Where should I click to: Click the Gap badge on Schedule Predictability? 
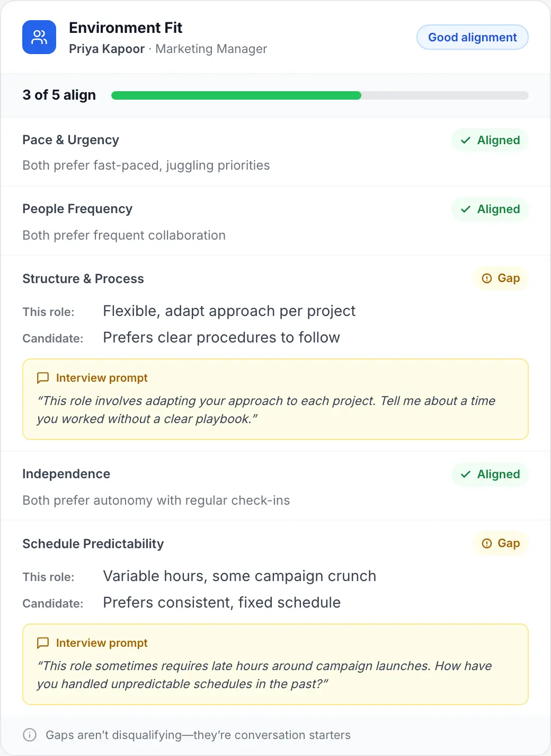tap(500, 543)
